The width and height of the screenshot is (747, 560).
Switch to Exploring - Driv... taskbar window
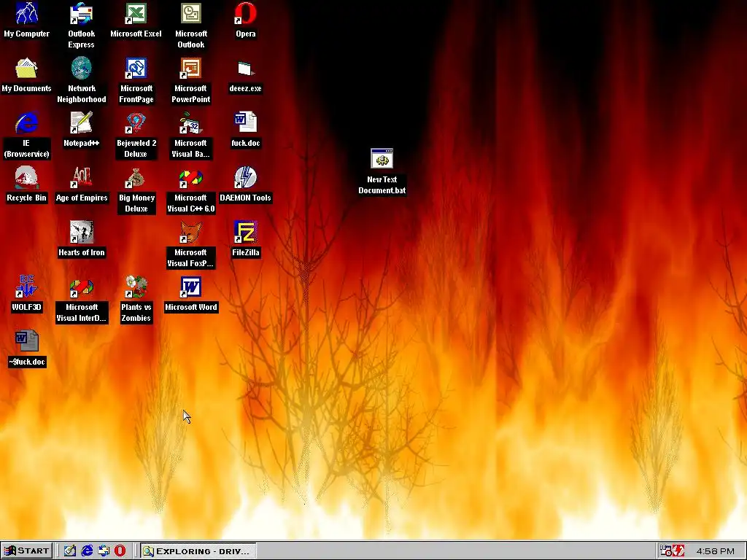tap(198, 551)
